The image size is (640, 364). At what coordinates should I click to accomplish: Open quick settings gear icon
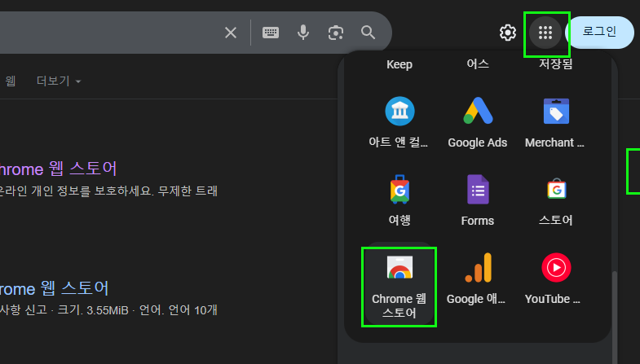point(508,33)
